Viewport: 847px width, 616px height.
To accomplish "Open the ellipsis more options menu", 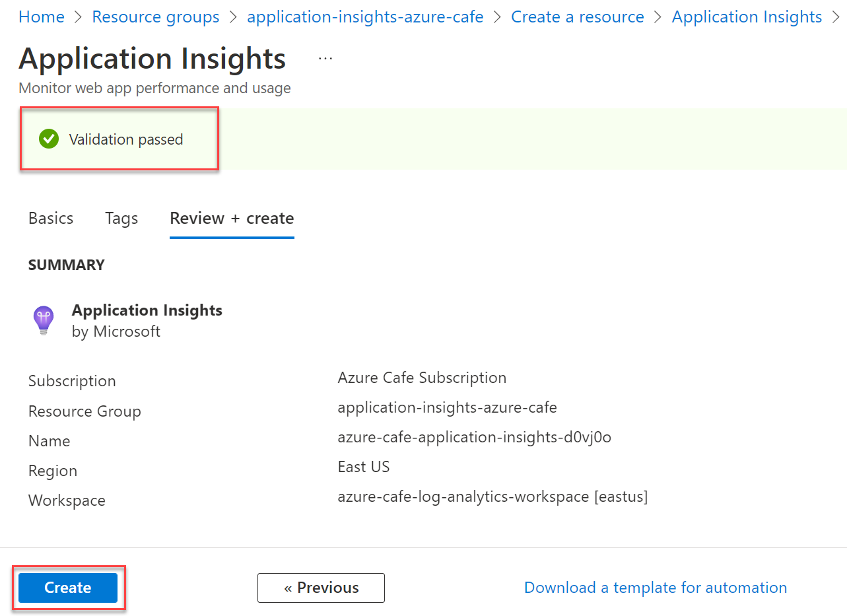I will 325,59.
